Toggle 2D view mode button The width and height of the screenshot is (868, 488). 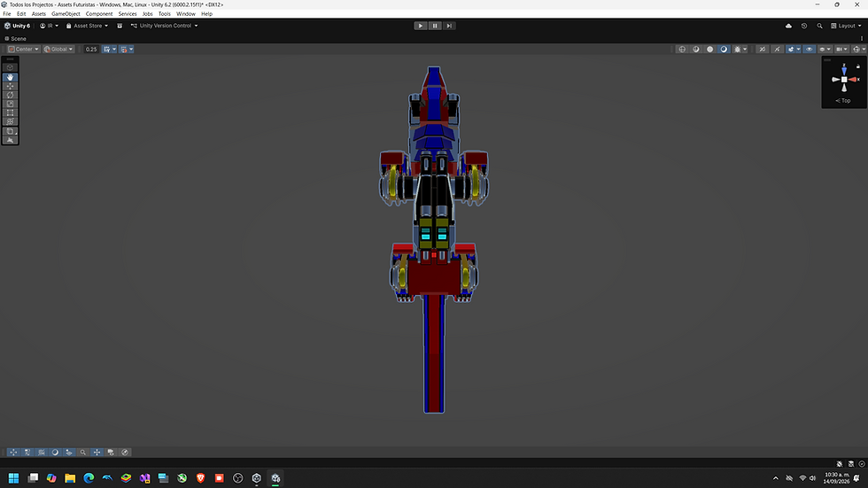click(x=763, y=50)
